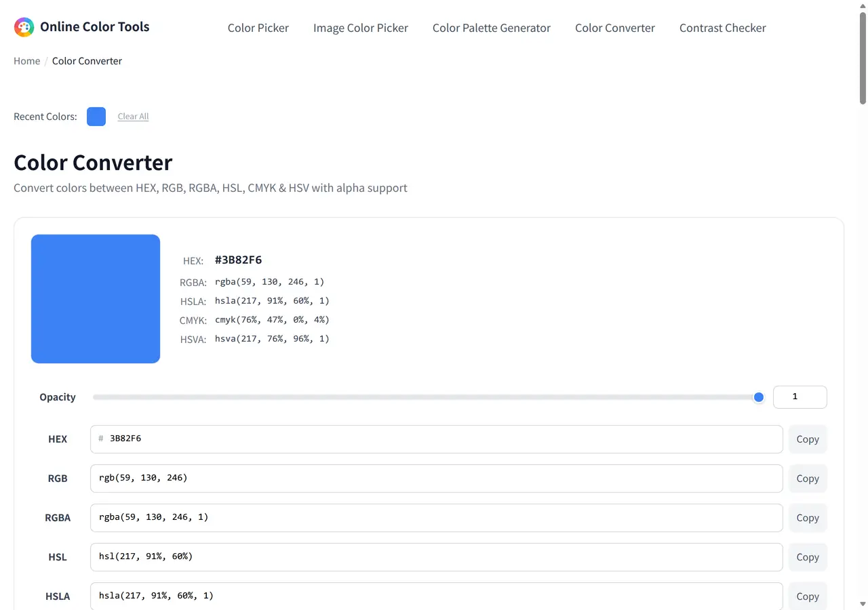Click the Online Color Tools title text
Viewport: 868px width, 610px height.
[95, 27]
